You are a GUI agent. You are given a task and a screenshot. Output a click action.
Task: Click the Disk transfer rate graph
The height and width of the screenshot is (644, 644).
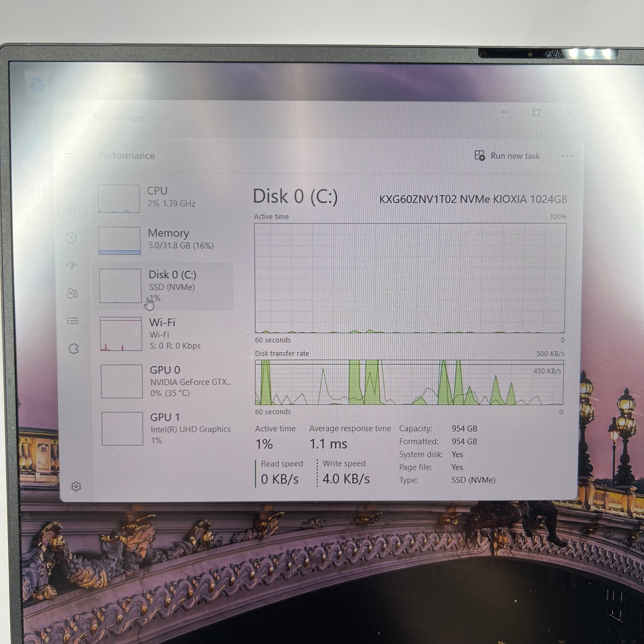tap(409, 382)
